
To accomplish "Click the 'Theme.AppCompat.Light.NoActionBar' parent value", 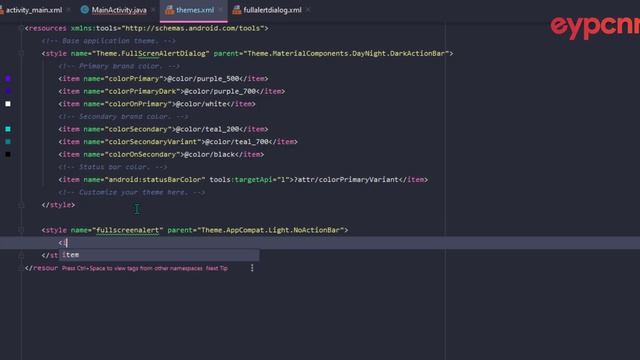I will tap(270, 230).
